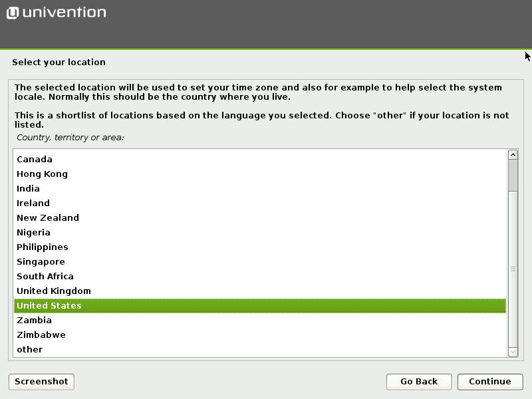Image resolution: width=532 pixels, height=399 pixels.
Task: Pick Singapore in the country list
Action: (41, 262)
